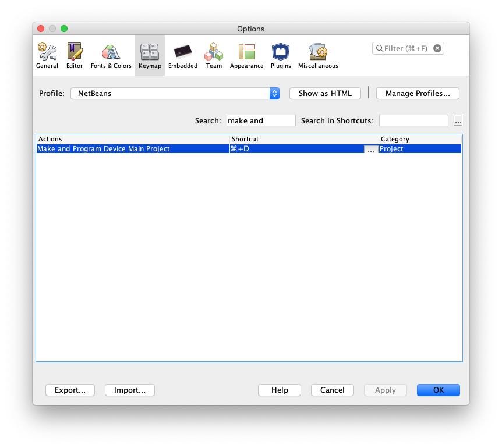Select the Keymap category icon
This screenshot has height=448, width=502.
tap(150, 55)
